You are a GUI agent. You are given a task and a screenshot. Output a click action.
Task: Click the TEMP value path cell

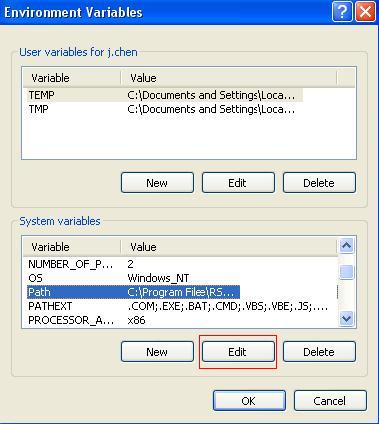coord(211,95)
